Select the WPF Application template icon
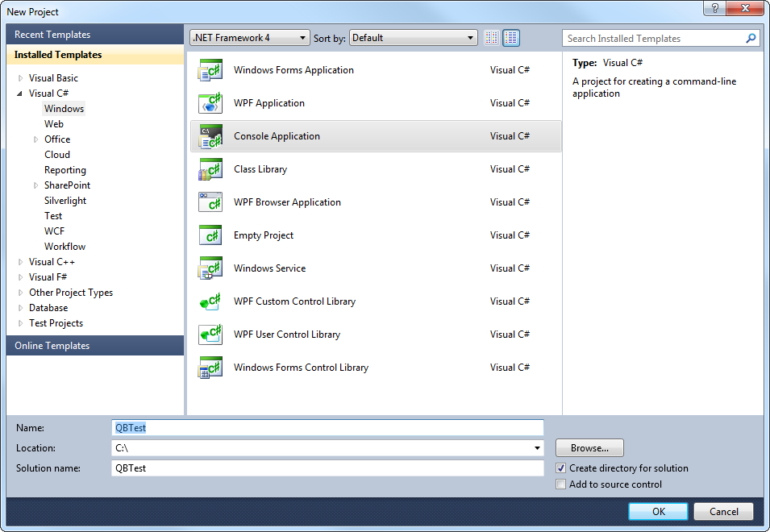 pyautogui.click(x=210, y=104)
